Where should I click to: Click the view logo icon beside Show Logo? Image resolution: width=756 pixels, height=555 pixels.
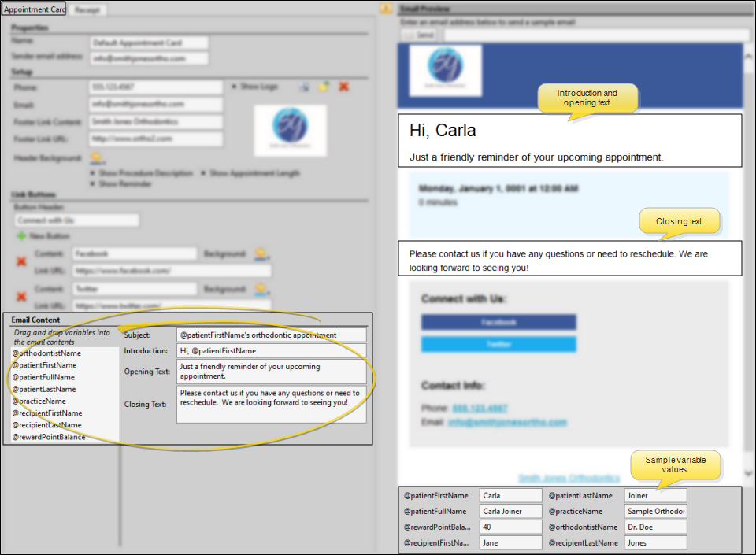click(x=304, y=87)
